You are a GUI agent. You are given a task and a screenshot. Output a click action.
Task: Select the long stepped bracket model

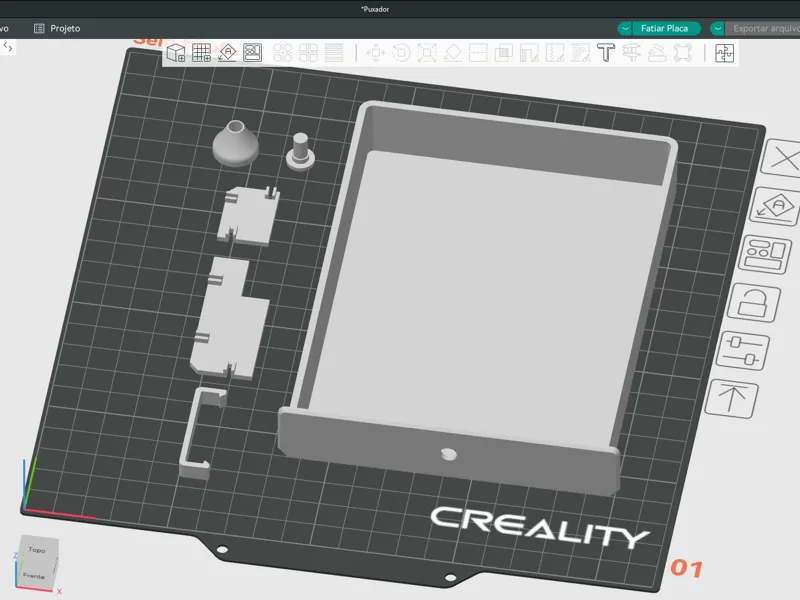(228, 319)
